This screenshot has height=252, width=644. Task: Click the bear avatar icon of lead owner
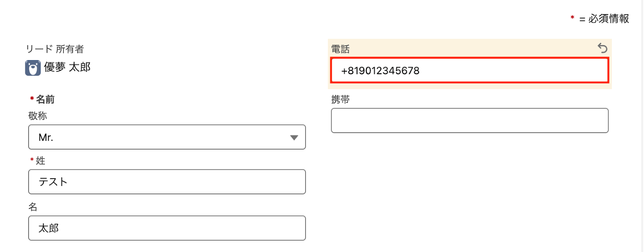click(33, 68)
